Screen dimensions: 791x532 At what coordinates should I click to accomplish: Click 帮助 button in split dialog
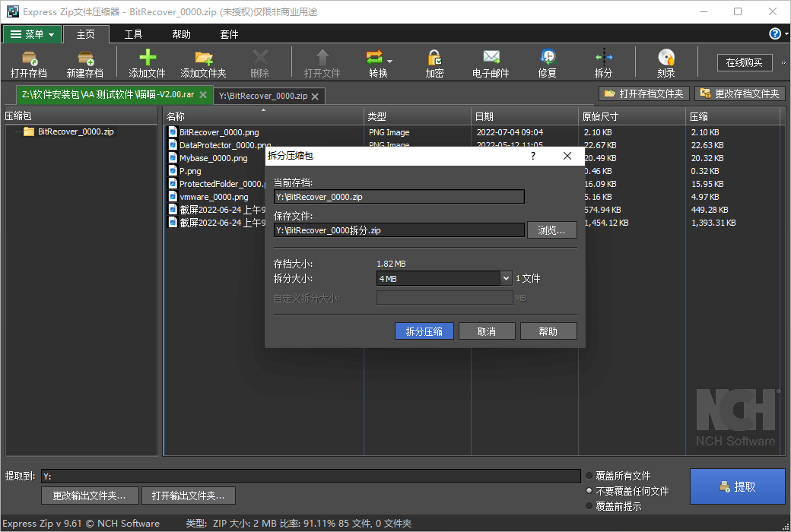coord(548,331)
